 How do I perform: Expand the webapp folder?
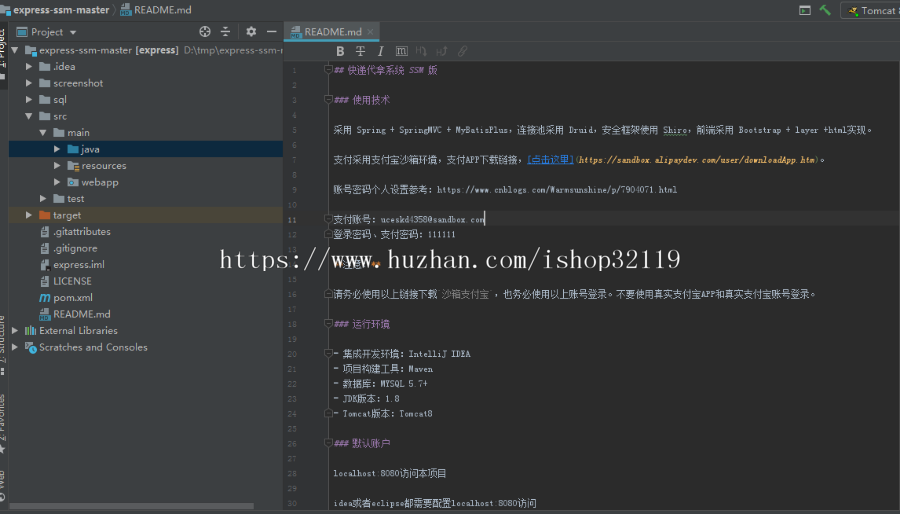(x=57, y=182)
